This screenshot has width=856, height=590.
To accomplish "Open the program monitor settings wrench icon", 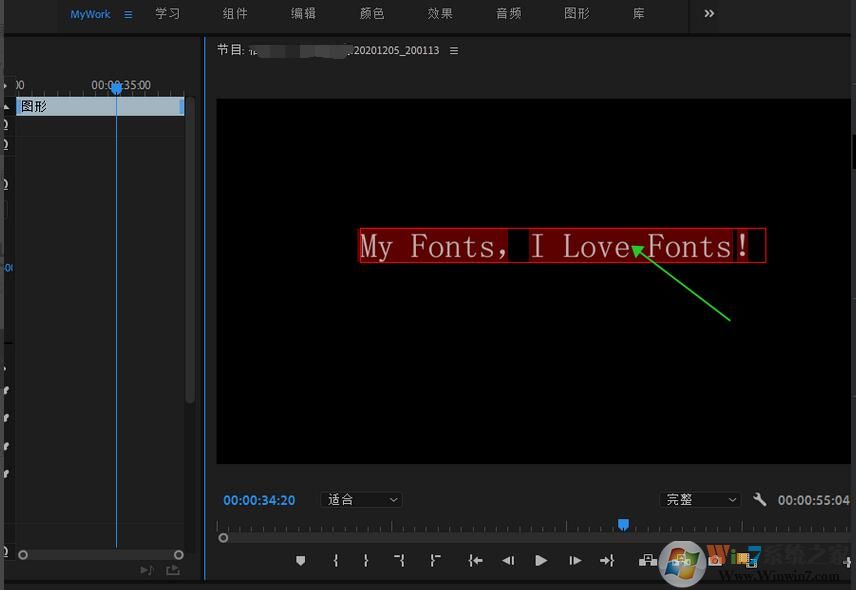I will click(762, 499).
